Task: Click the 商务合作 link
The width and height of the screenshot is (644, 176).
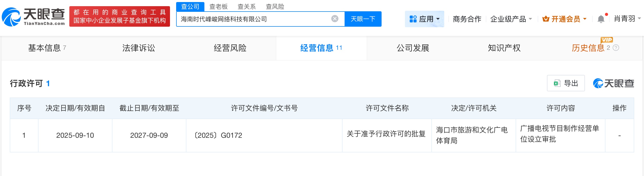Action: [467, 18]
